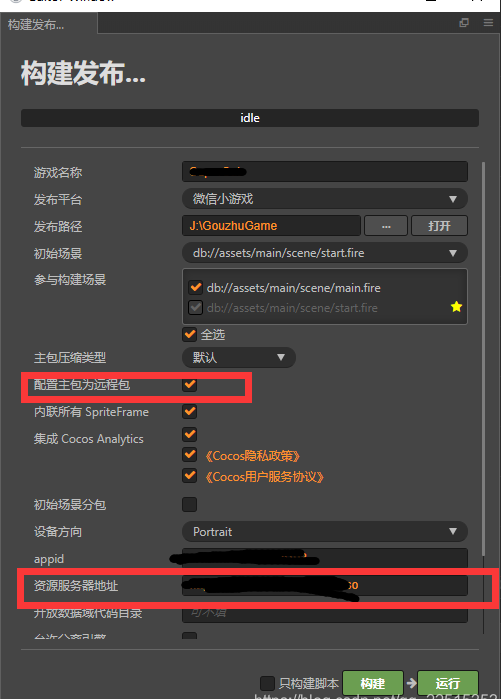Click the 游戏名称 input field

pyautogui.click(x=324, y=172)
